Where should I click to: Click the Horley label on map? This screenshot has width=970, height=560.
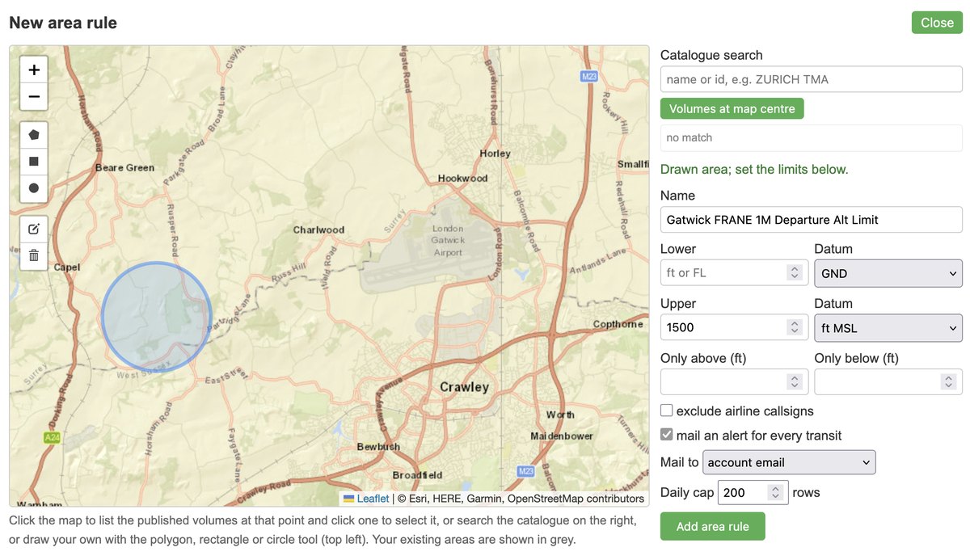495,154
